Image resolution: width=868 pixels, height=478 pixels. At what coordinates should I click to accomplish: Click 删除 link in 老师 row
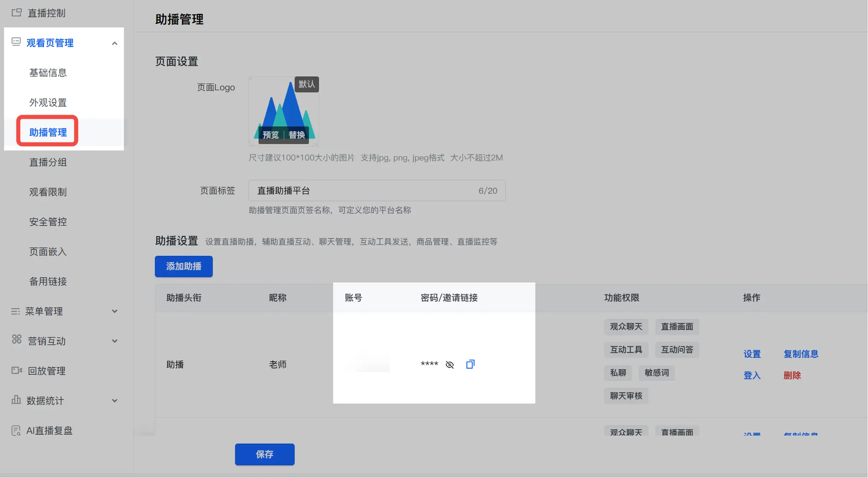click(x=792, y=376)
